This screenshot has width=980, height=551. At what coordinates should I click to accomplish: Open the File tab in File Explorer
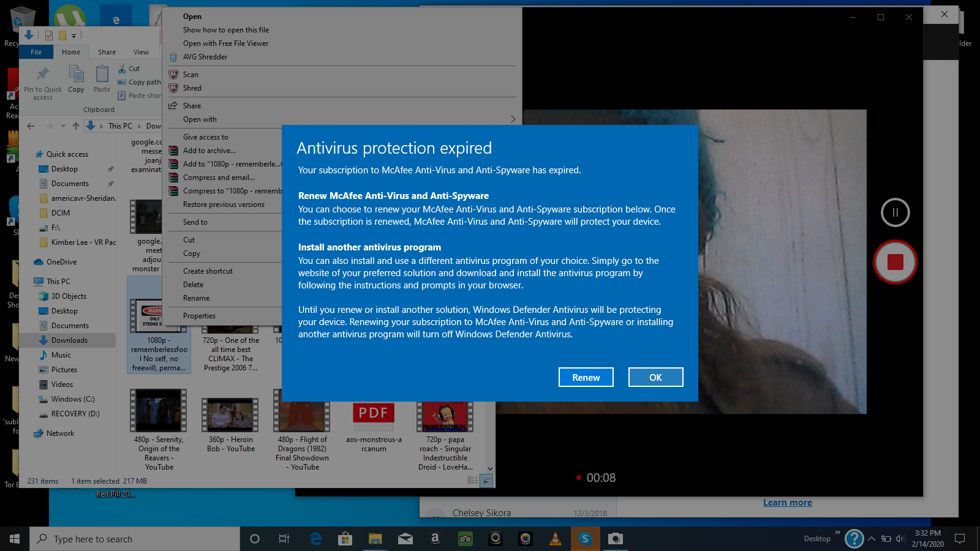pos(36,52)
